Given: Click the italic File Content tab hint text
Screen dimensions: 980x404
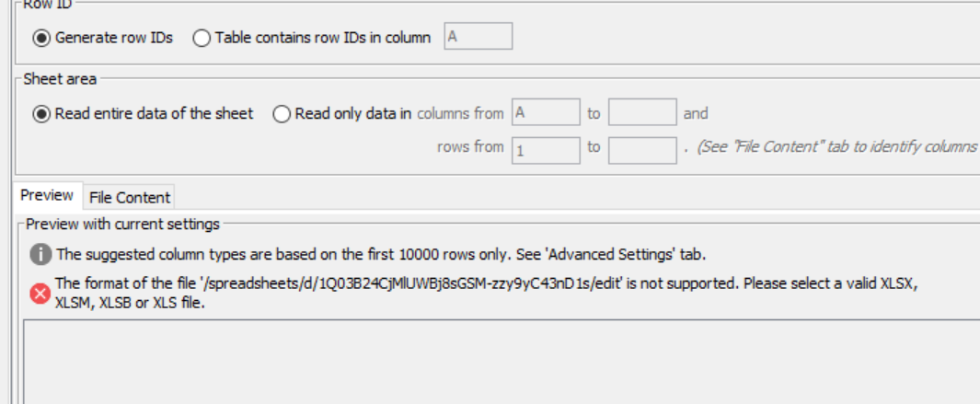Looking at the screenshot, I should (836, 147).
